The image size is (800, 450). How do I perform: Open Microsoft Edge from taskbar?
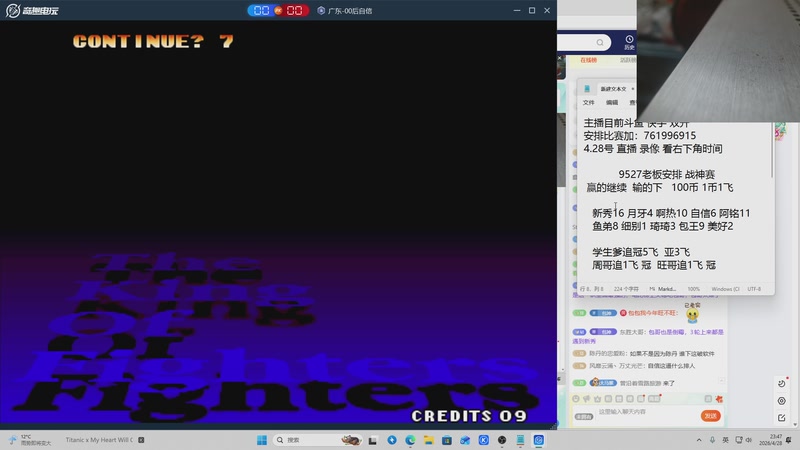pos(410,440)
